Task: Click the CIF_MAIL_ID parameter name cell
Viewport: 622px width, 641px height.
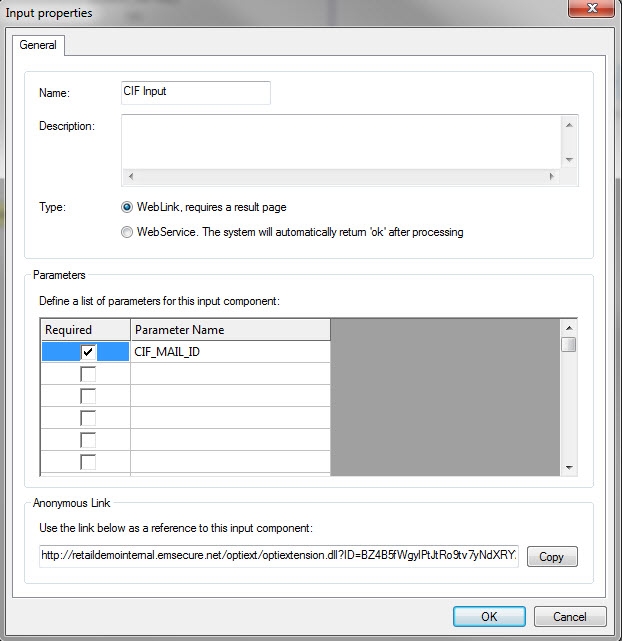Action: pos(230,352)
